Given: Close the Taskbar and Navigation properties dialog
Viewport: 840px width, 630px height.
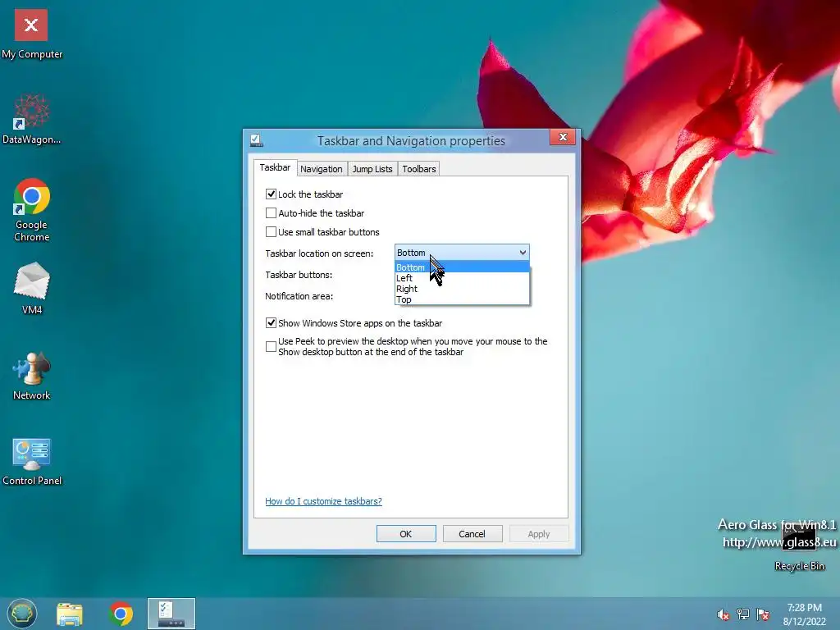Looking at the screenshot, I should point(563,137).
